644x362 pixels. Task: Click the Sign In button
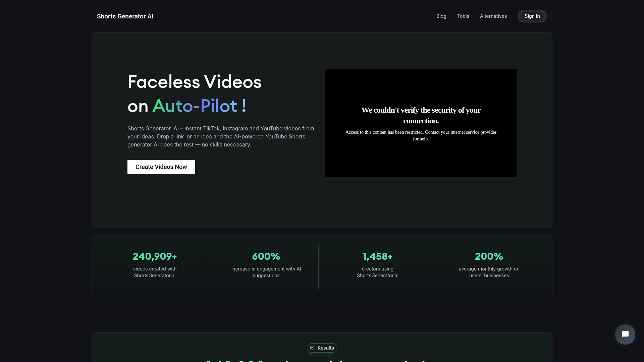532,16
